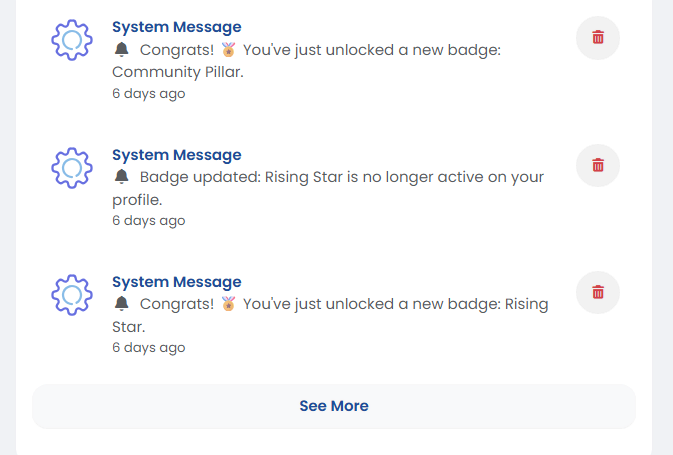This screenshot has height=455, width=673.
Task: Click the medal icon in Community Pillar notification
Action: [x=229, y=49]
